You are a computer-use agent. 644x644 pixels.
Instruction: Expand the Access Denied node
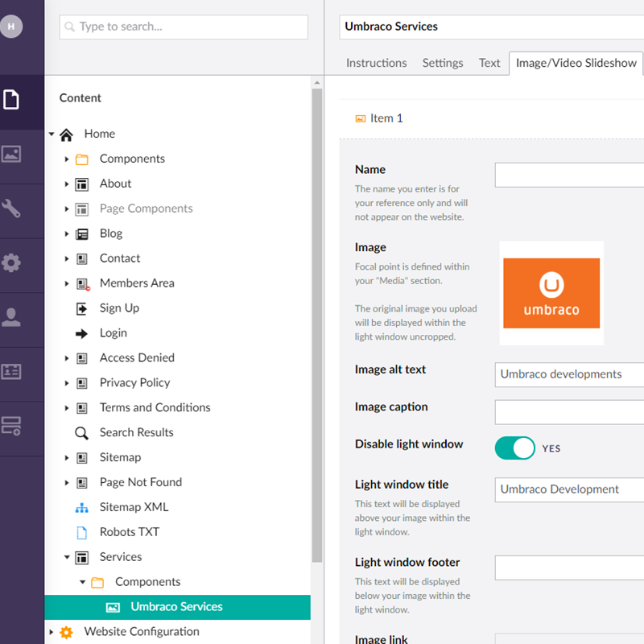coord(67,358)
